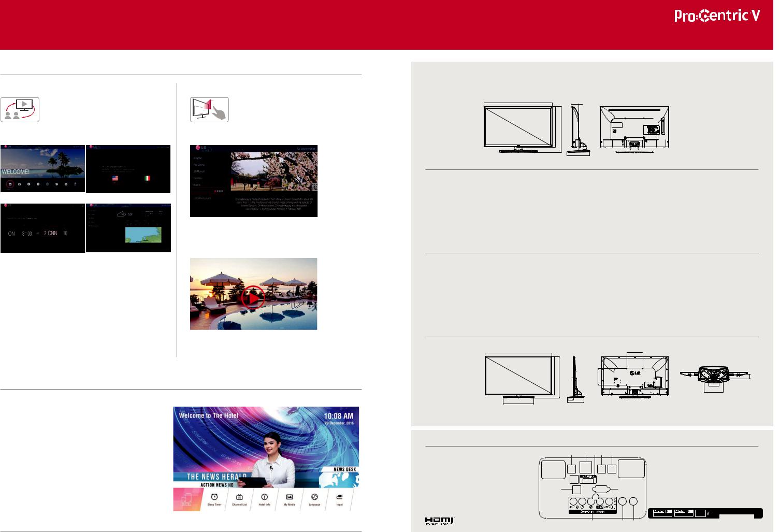Click the touch-screen hand icon
The height and width of the screenshot is (532, 780).
pyautogui.click(x=209, y=109)
